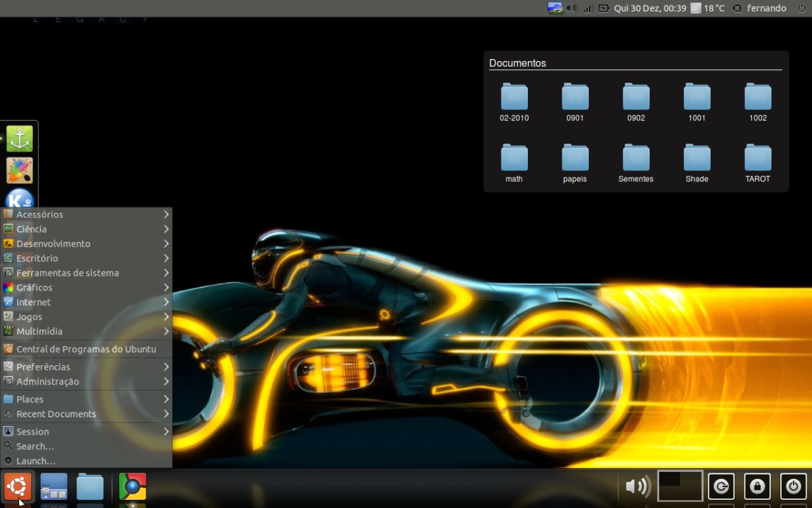The height and width of the screenshot is (508, 812).
Task: Click the blue desktop icon beside the Ubuntu launcher
Action: pos(54,486)
